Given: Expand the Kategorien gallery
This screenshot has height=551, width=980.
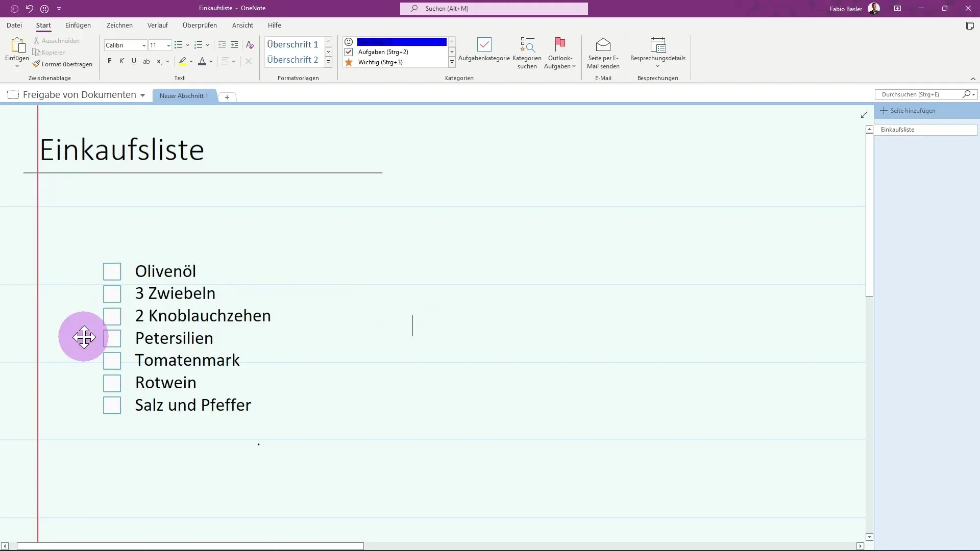Looking at the screenshot, I should tap(452, 62).
